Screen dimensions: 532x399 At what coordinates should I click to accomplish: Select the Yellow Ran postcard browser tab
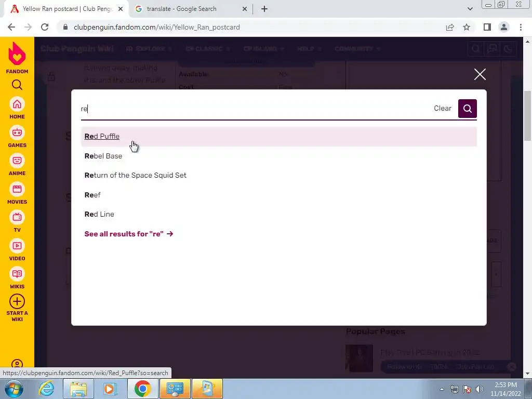click(66, 9)
